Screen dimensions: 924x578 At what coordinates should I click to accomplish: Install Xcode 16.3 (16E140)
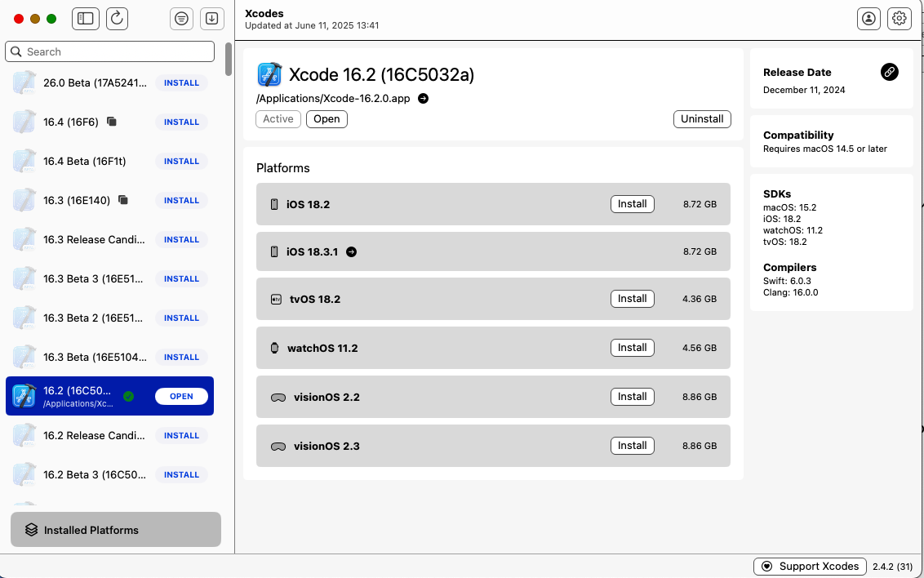[x=181, y=200]
